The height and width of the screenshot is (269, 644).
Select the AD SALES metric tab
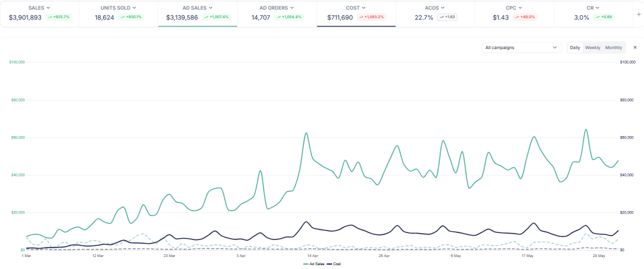pyautogui.click(x=197, y=13)
